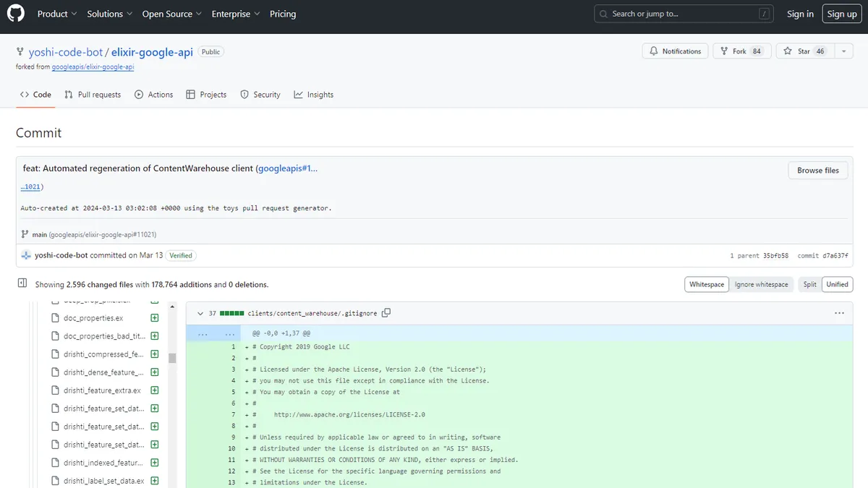Open the elixir-google-api repository link

pyautogui.click(x=152, y=52)
